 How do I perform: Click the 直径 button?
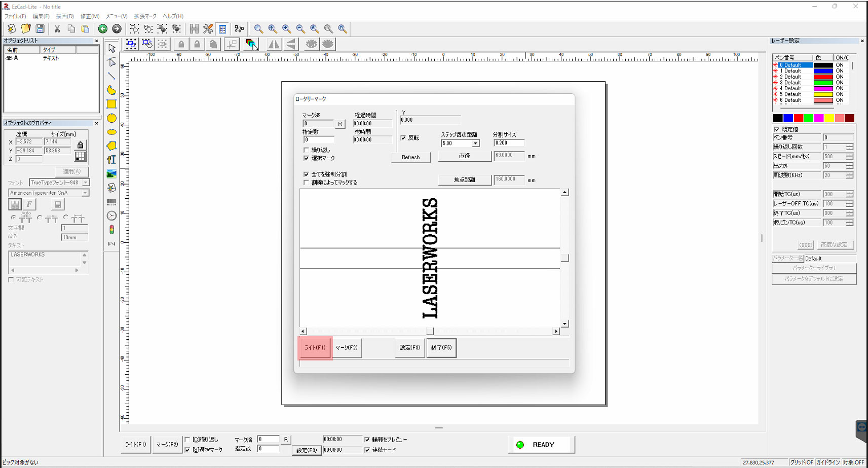465,156
